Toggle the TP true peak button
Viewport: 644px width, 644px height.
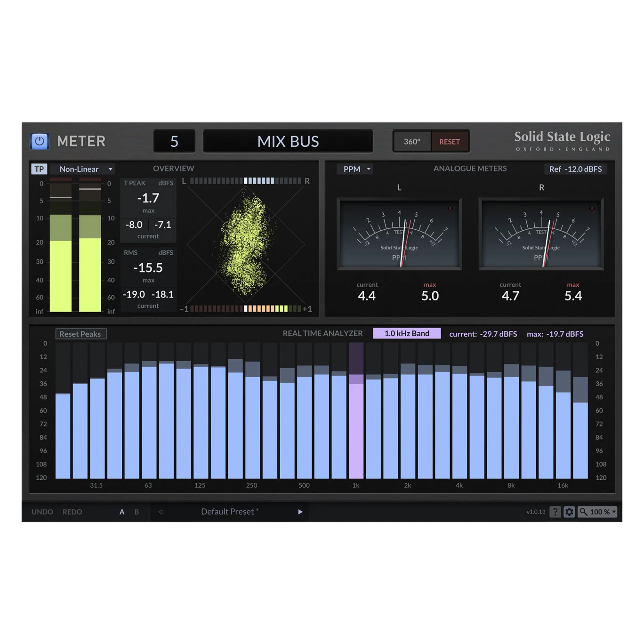[x=39, y=169]
